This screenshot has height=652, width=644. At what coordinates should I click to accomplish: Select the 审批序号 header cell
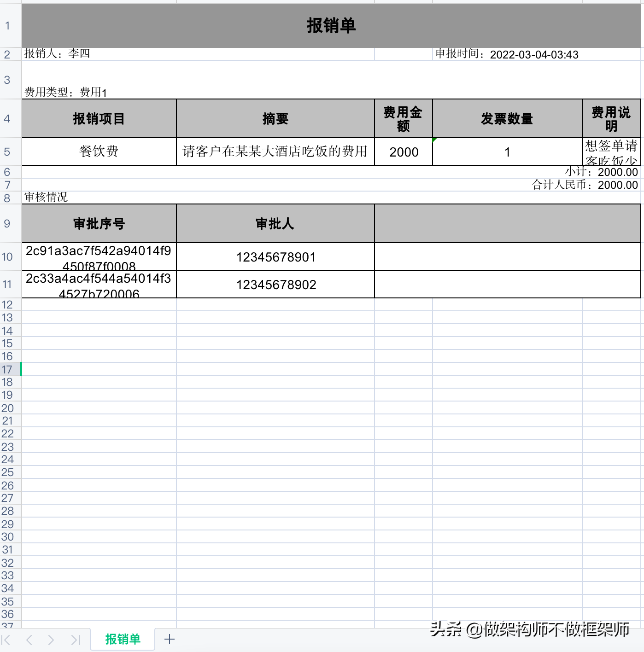[99, 223]
